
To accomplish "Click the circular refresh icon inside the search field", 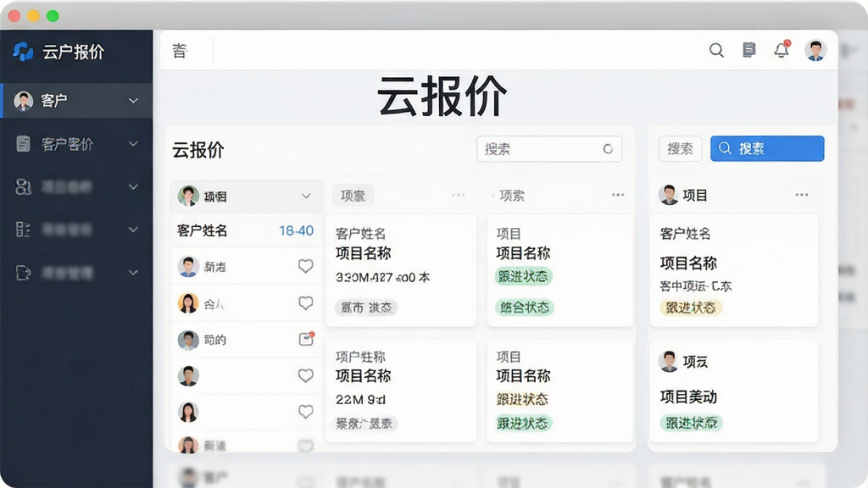I will [x=608, y=149].
